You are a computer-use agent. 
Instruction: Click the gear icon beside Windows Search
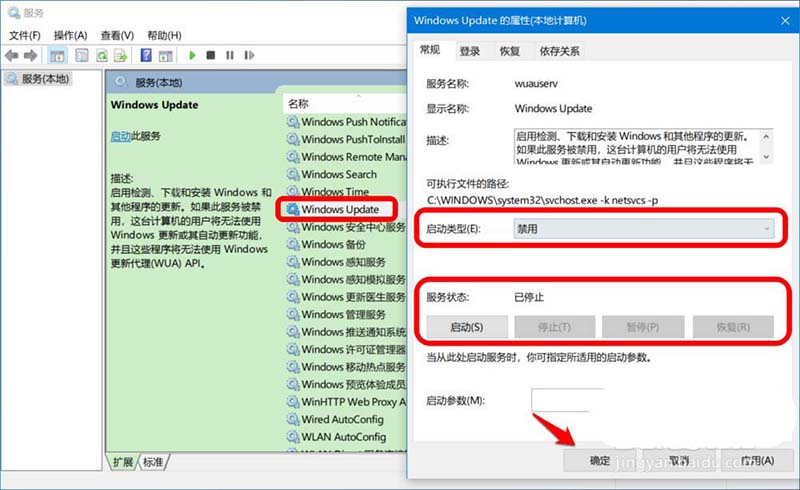(x=292, y=174)
